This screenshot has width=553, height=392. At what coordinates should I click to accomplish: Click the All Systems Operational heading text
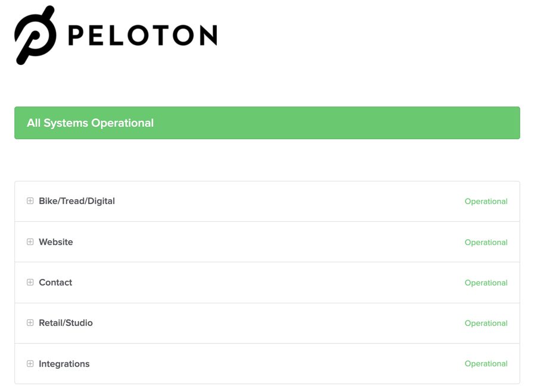tap(90, 123)
